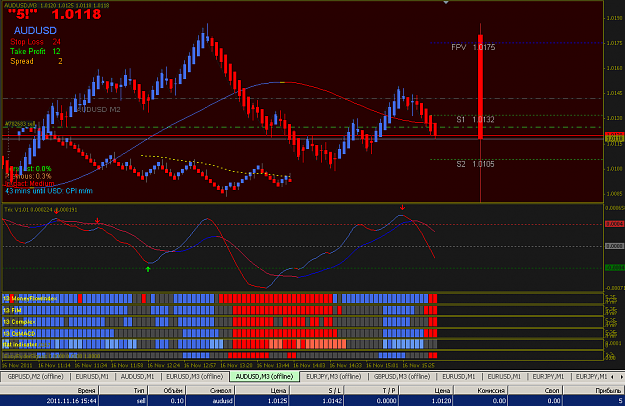Viewport: 625px width, 406px height.
Task: Click the Trix V1.01 indicator label
Action: (x=40, y=210)
